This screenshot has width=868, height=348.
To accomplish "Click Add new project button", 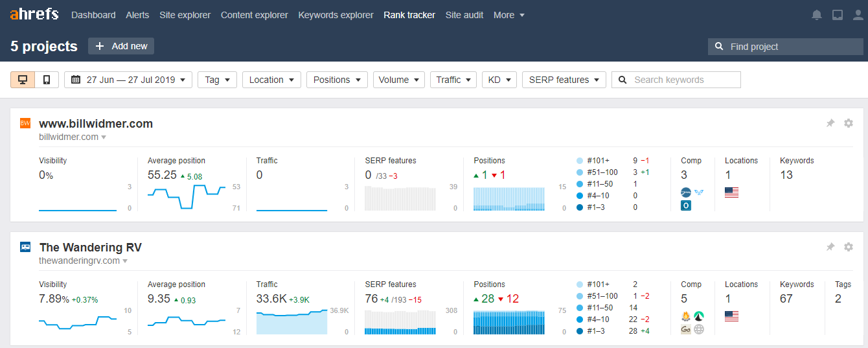I will (121, 46).
